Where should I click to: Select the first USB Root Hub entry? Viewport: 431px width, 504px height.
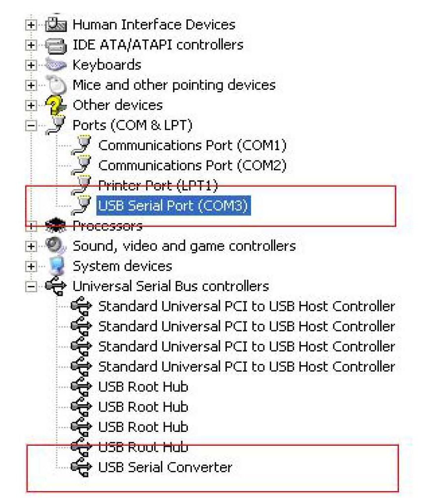pyautogui.click(x=143, y=387)
